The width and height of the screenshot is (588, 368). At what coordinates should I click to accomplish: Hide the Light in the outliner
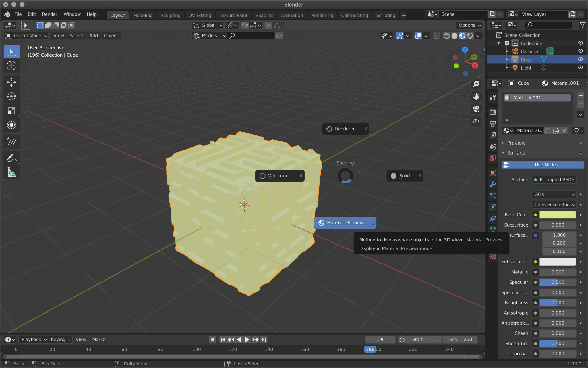click(x=581, y=67)
